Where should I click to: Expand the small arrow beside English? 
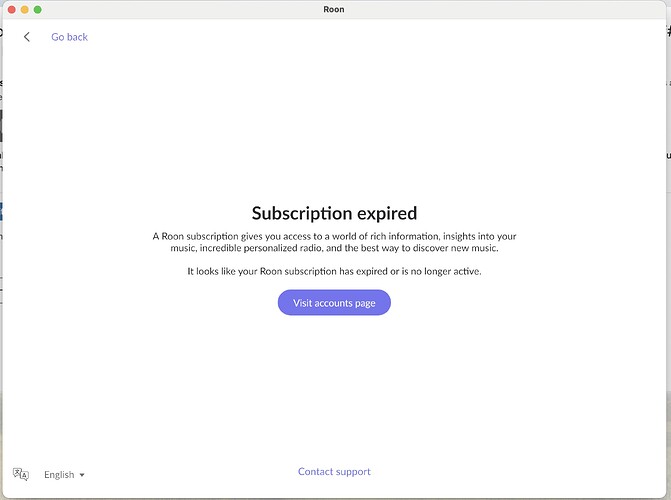pos(82,475)
